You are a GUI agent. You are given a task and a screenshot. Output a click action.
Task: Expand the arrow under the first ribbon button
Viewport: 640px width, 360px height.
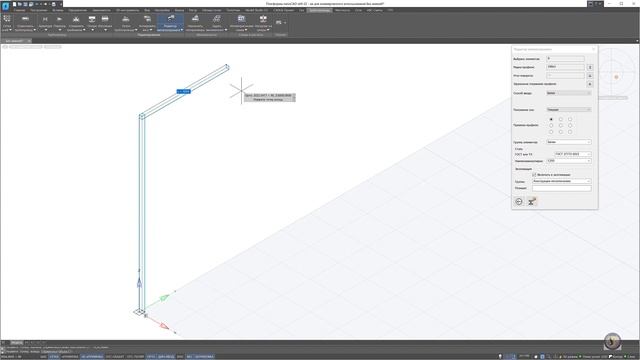tap(10, 30)
